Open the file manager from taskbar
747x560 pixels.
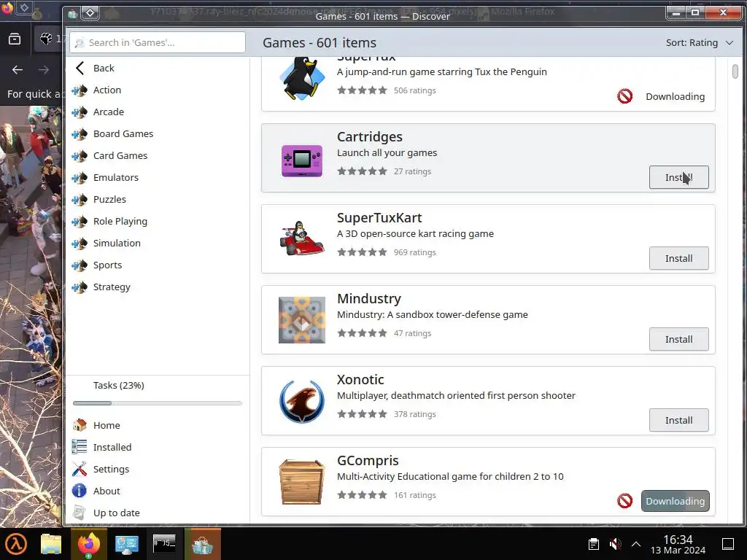point(51,544)
